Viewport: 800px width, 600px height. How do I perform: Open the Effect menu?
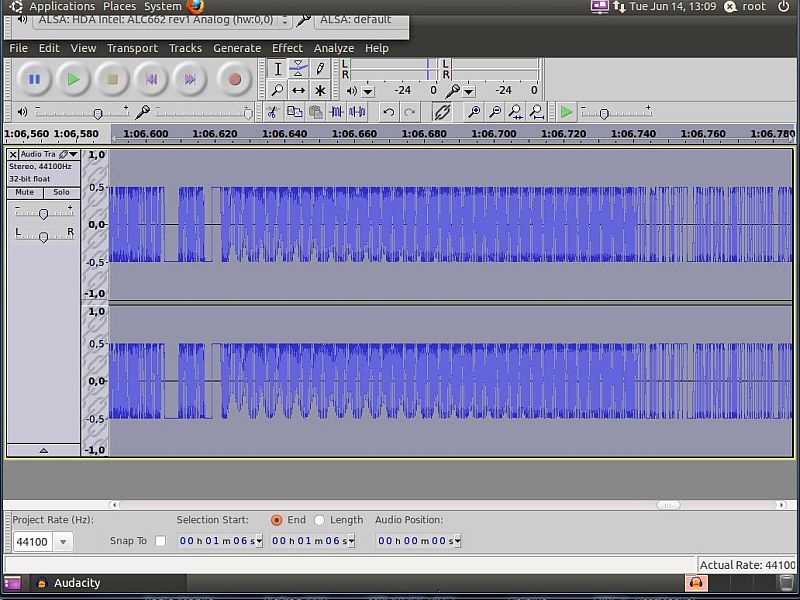pos(287,48)
